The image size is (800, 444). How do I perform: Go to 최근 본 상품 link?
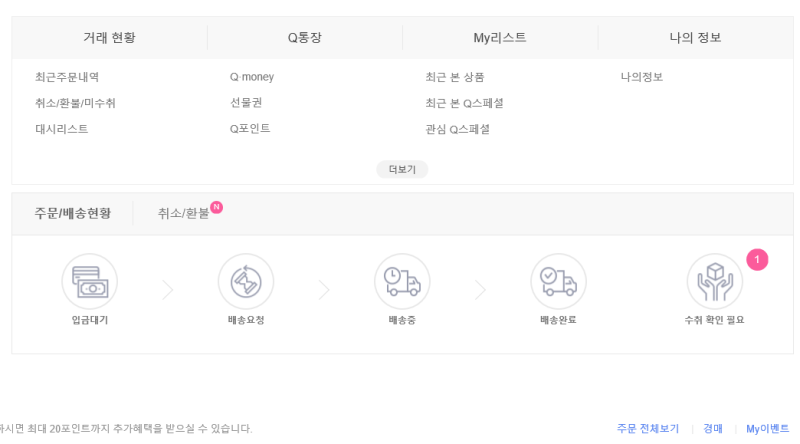tap(455, 77)
